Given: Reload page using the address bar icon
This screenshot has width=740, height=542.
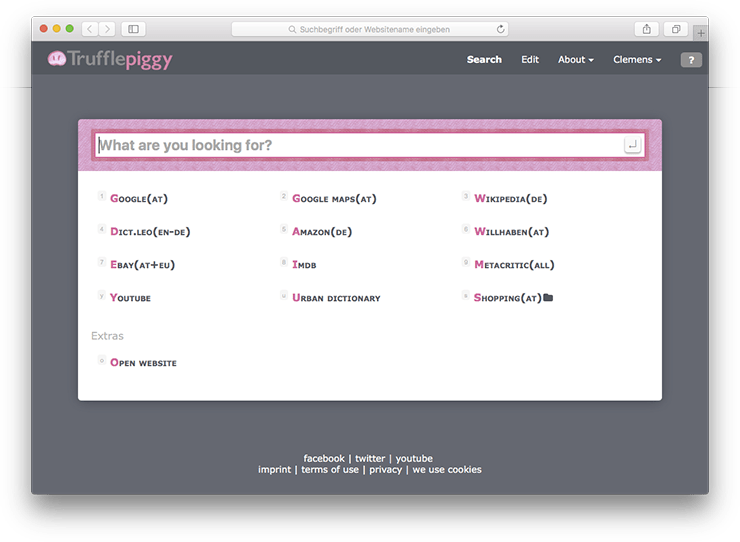Looking at the screenshot, I should pyautogui.click(x=500, y=30).
